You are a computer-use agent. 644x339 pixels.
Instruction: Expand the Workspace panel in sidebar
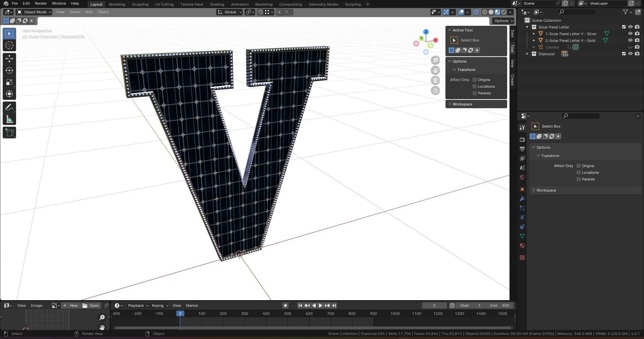coord(462,104)
